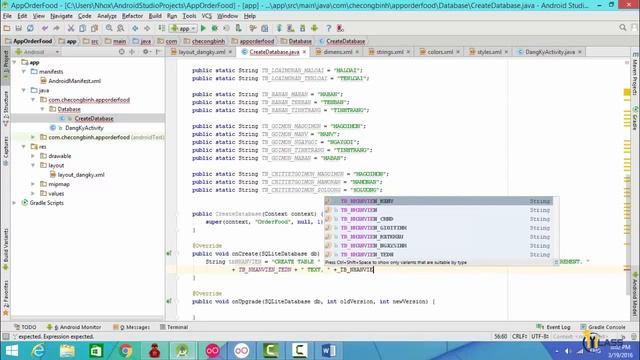Click the Attach debugger to process icon
Image resolution: width=640 pixels, height=360 pixels.
tap(238, 28)
